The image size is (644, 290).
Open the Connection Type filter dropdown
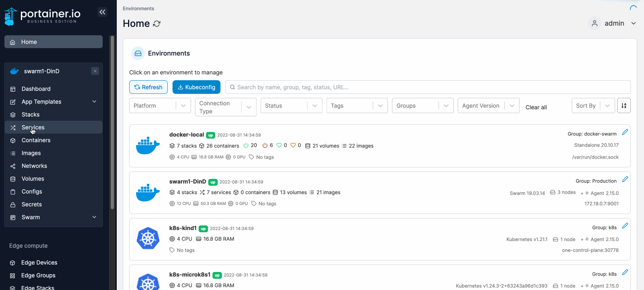click(x=225, y=107)
